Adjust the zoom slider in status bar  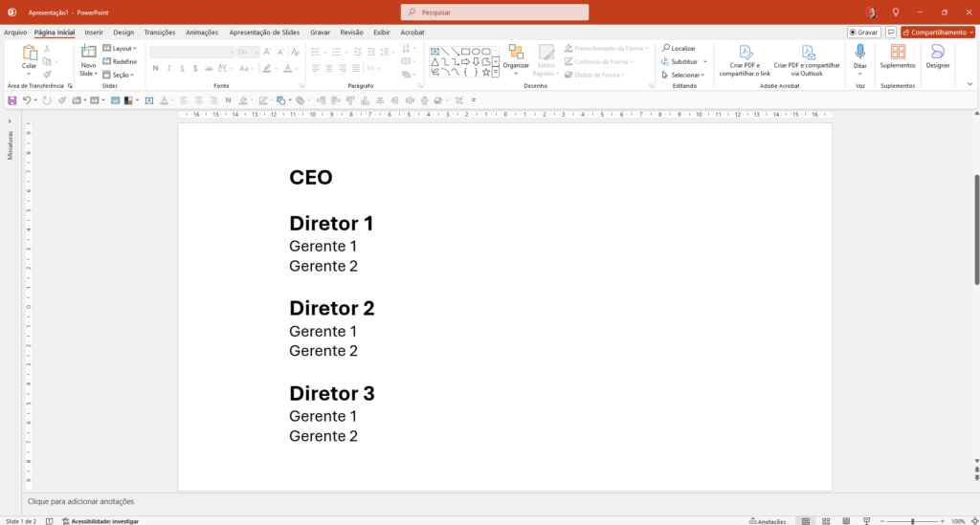coord(912,521)
